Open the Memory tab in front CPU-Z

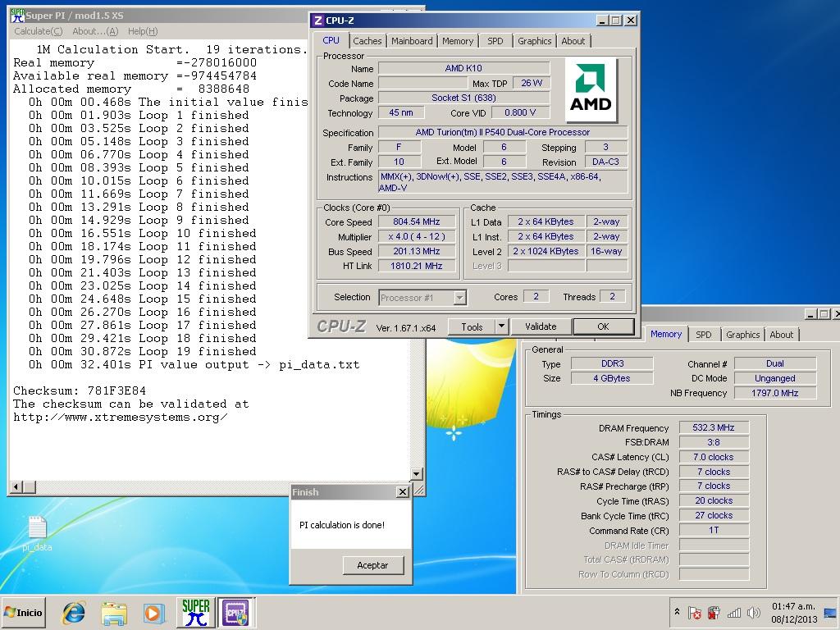(x=458, y=41)
